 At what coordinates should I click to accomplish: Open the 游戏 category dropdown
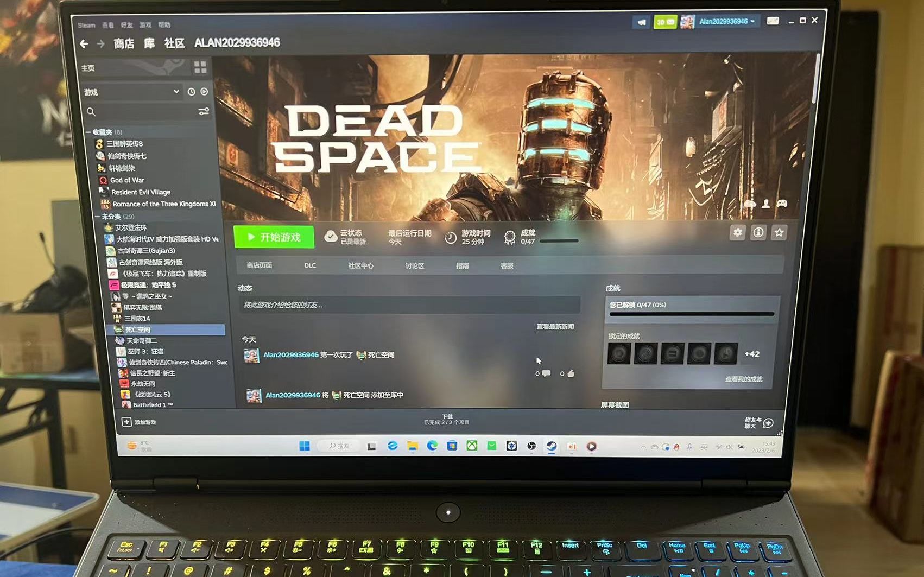pyautogui.click(x=131, y=92)
